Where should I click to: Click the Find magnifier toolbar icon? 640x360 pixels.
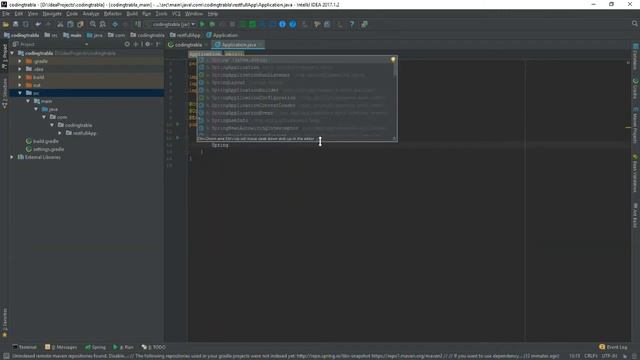(93, 24)
